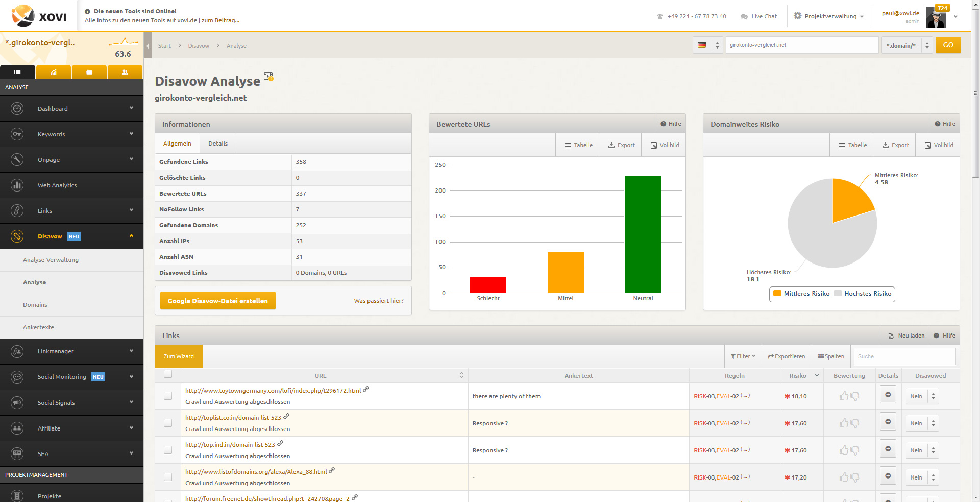Toggle Mittleres Risiko legend entry

(x=801, y=294)
